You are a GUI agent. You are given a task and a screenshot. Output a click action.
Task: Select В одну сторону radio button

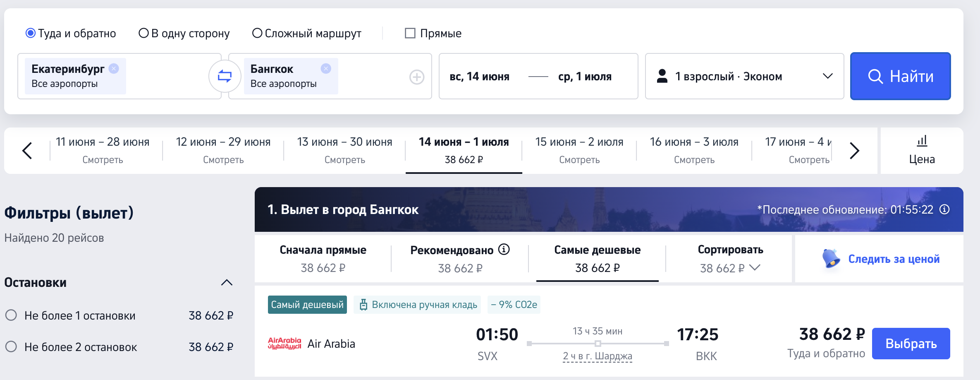coord(143,33)
